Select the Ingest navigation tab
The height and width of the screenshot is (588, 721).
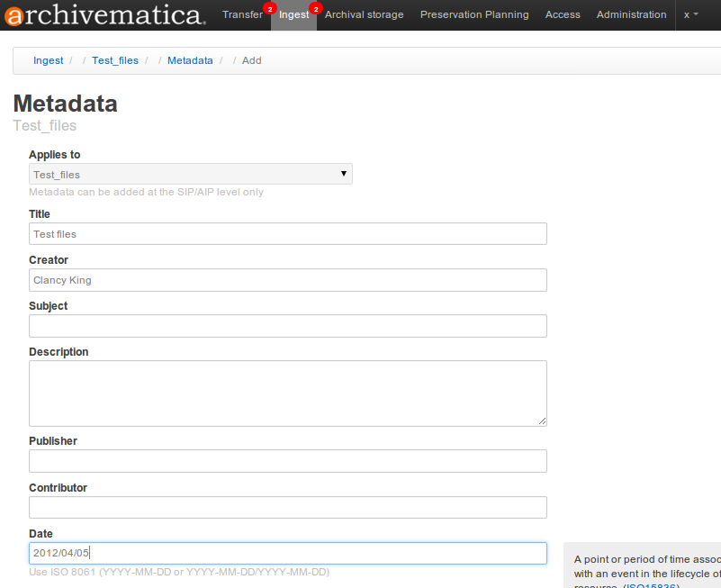[x=293, y=14]
